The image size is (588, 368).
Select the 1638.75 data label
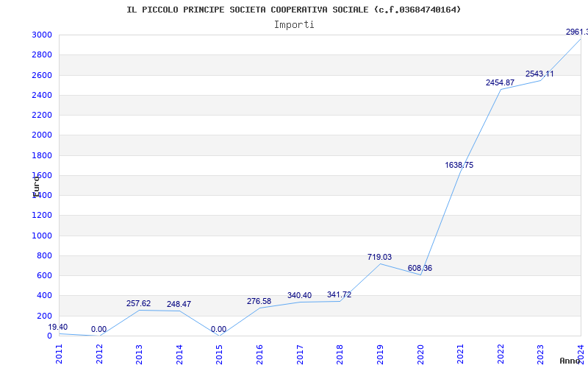point(459,165)
